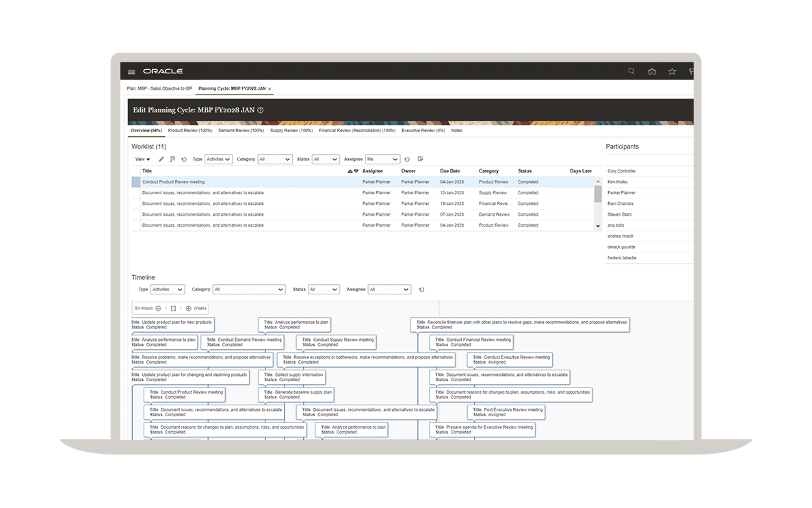This screenshot has width=812, height=508.
Task: Go to home via the house icon
Action: pos(652,71)
